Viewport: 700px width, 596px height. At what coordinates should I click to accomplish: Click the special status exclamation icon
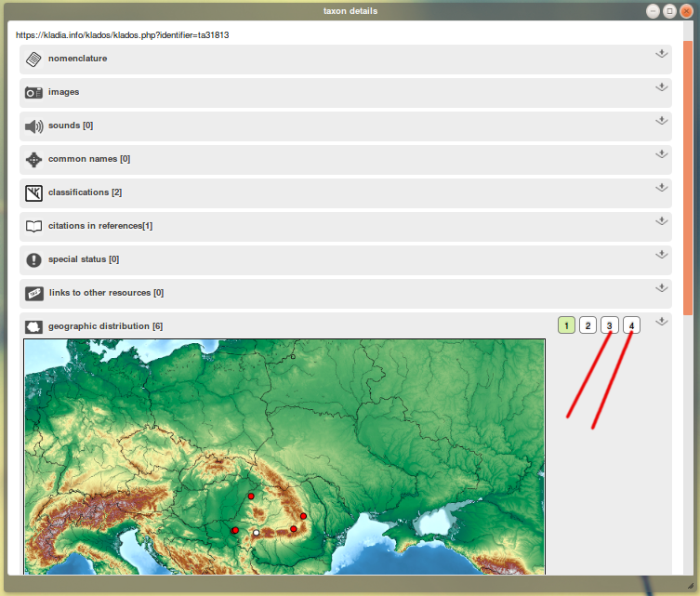pyautogui.click(x=33, y=259)
